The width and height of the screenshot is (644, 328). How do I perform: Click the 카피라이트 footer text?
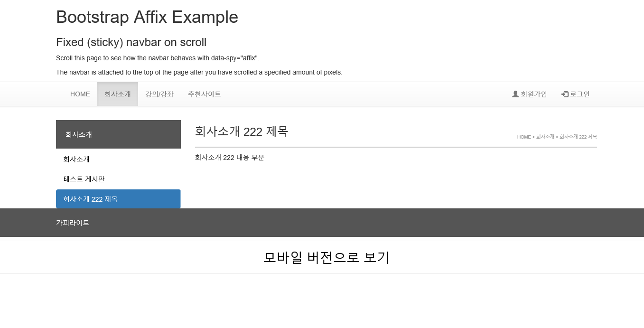pos(73,223)
